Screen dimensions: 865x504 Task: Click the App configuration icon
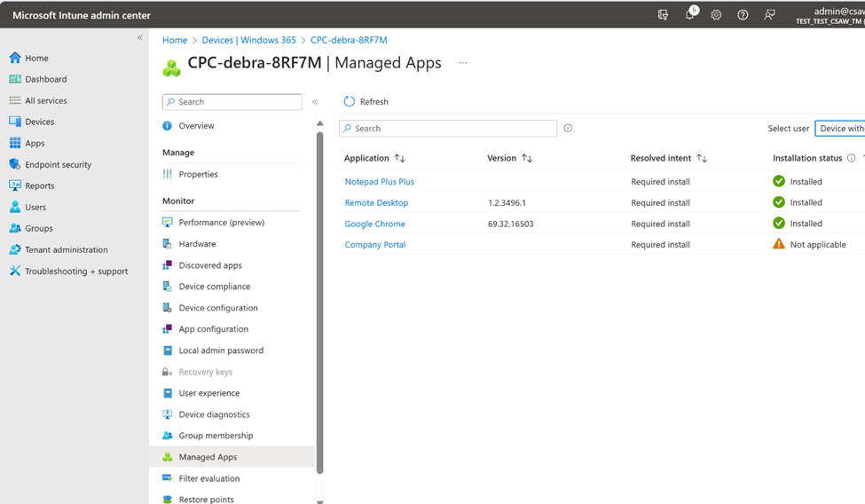167,328
